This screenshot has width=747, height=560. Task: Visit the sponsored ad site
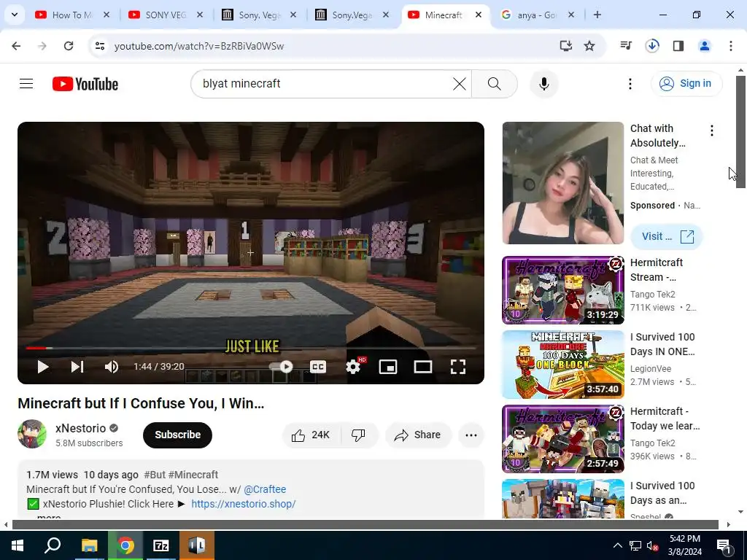pos(667,237)
